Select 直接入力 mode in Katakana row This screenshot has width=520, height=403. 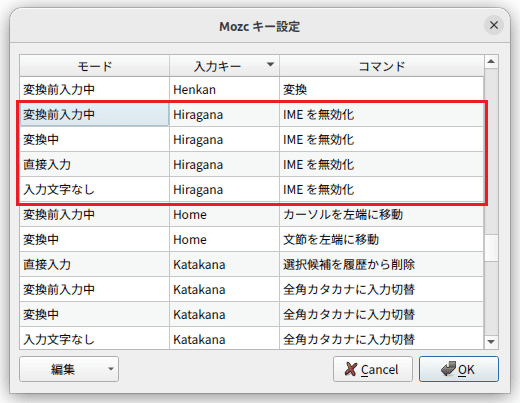[95, 264]
